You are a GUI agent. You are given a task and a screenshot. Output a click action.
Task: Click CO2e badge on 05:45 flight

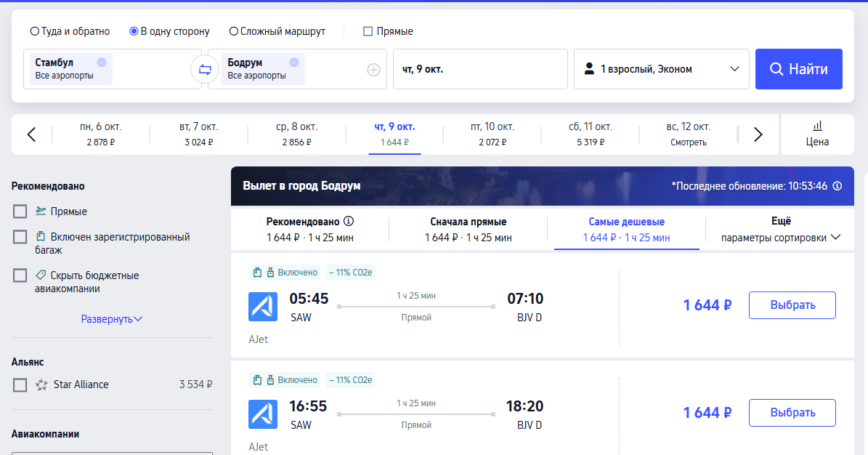pos(350,272)
